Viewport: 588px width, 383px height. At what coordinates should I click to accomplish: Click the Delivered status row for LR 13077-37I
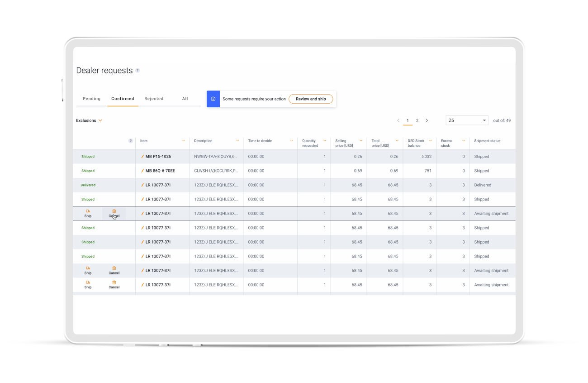pos(88,185)
